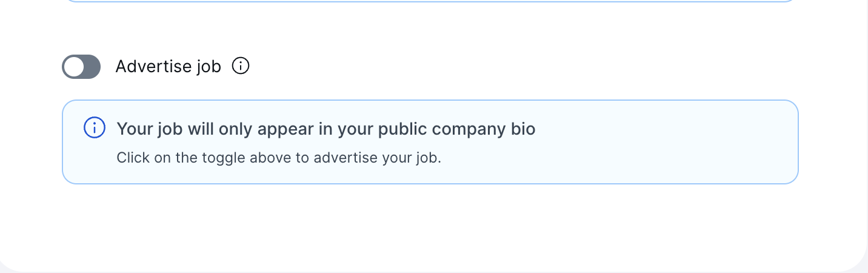
Task: Click the field border at the top edge
Action: [x=430, y=1]
